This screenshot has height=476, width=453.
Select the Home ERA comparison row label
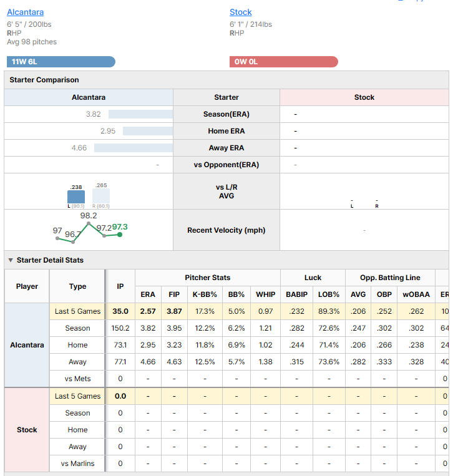[x=226, y=131]
